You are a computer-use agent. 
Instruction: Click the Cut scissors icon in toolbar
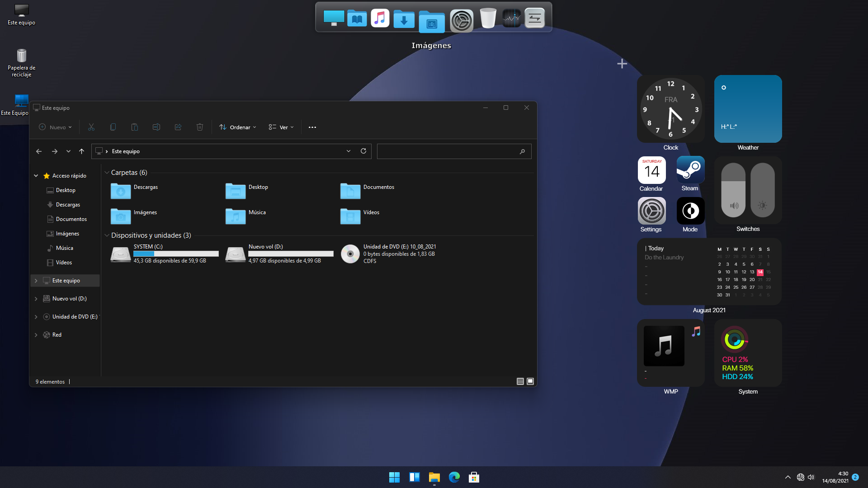click(91, 127)
